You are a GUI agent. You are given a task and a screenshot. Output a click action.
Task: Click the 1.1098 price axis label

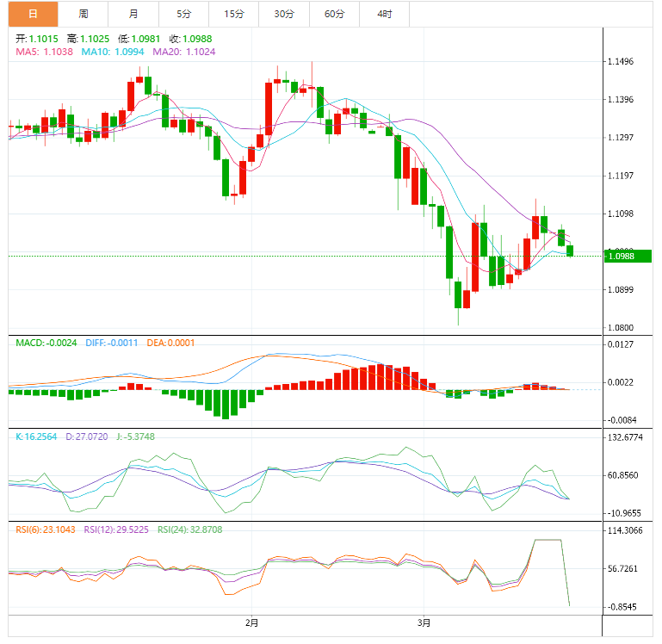pyautogui.click(x=621, y=214)
